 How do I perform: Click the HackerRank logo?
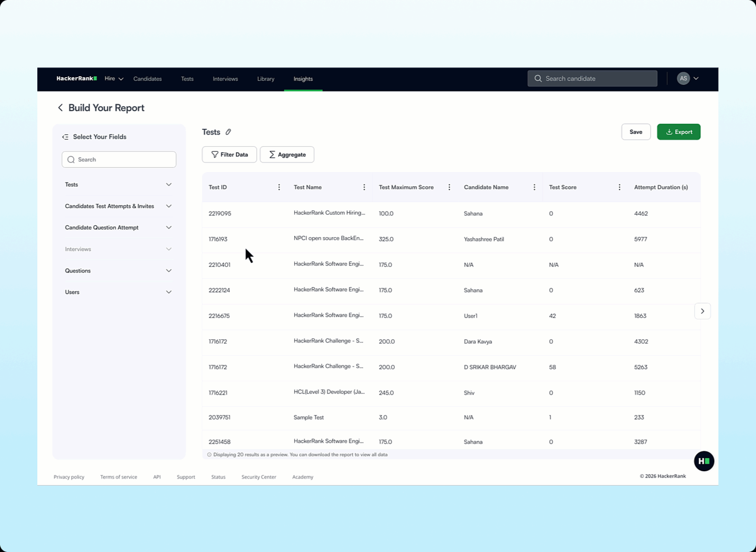tap(77, 79)
